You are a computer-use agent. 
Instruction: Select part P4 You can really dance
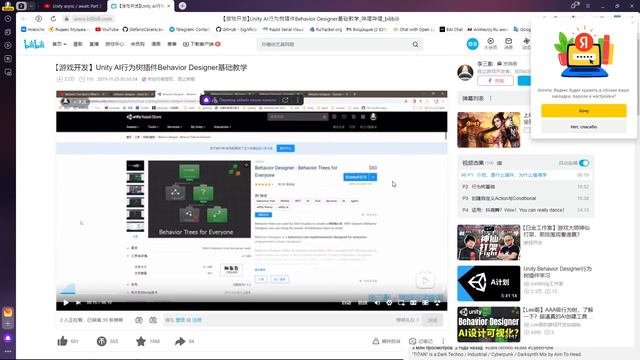(x=525, y=210)
